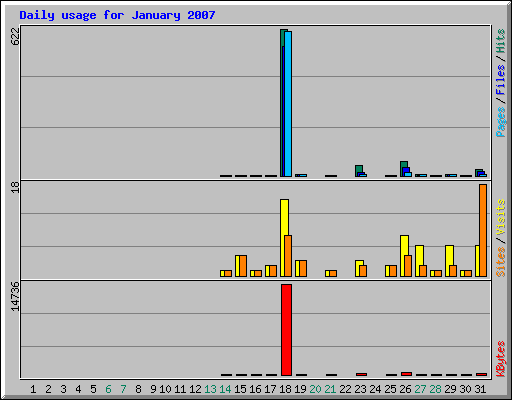This screenshot has height=400, width=512.
Task: Click day label 8 on the x-axis
Action: point(138,389)
